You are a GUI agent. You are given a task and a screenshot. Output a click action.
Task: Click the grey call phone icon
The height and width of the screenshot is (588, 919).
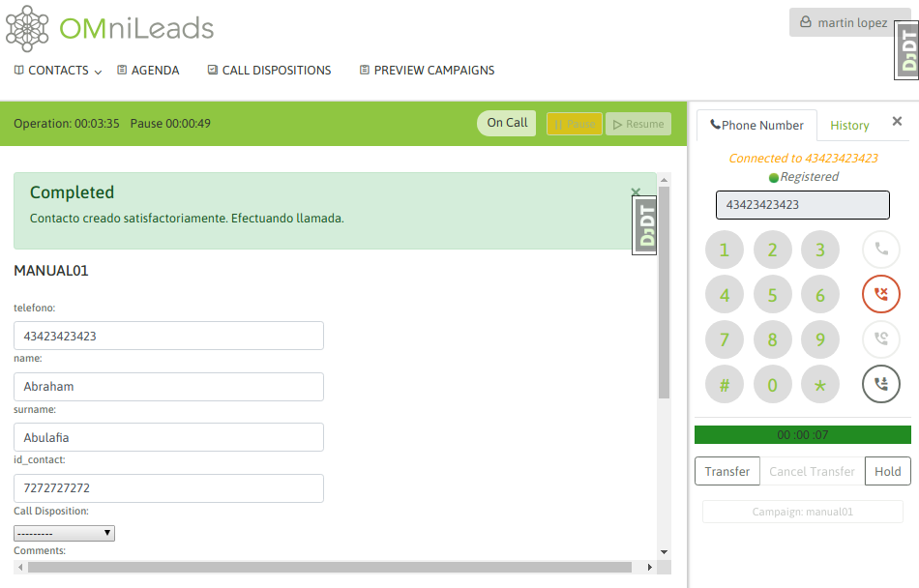pyautogui.click(x=880, y=250)
